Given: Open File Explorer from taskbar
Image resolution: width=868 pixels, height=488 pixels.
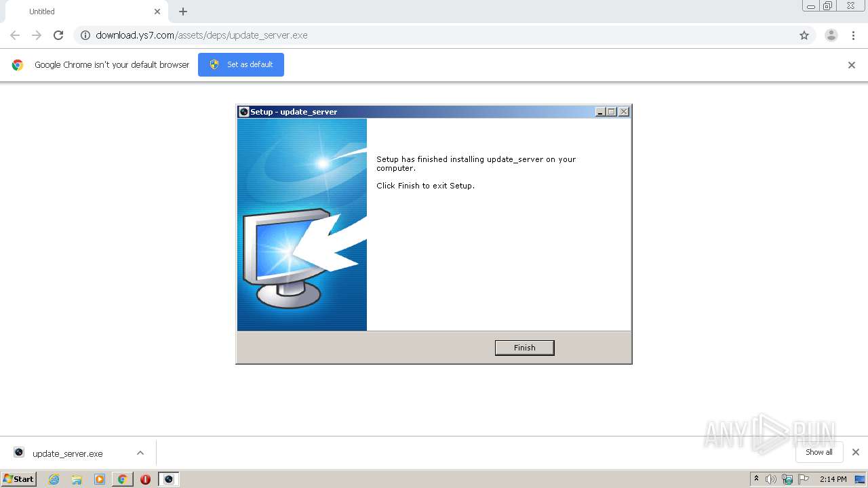Looking at the screenshot, I should coord(77,479).
